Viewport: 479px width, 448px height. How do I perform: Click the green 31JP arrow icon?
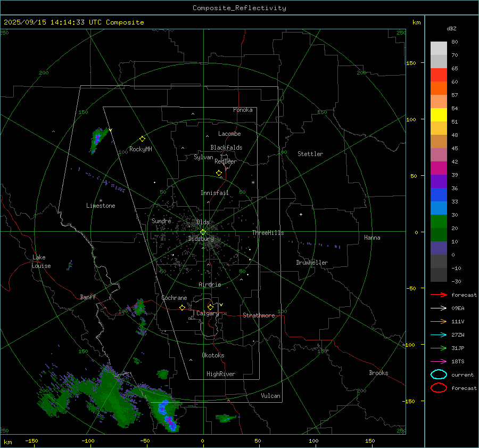[439, 348]
